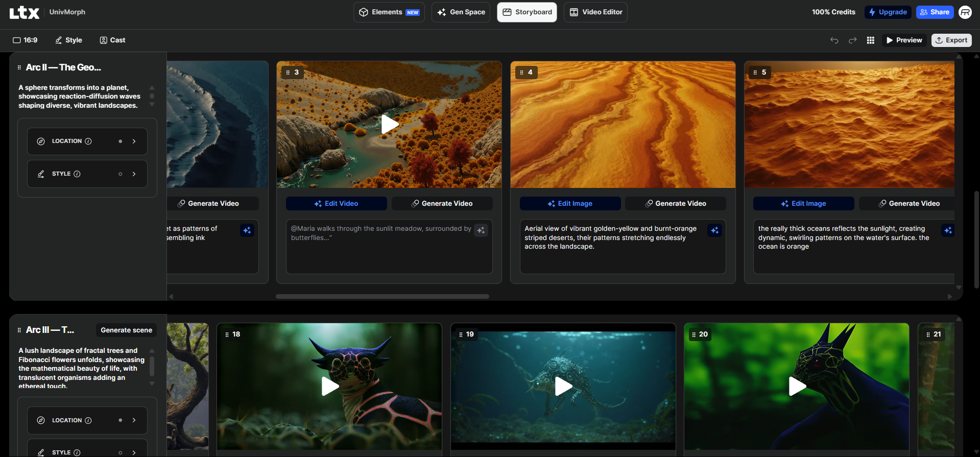Click Generate Video on the leftmost shot
The width and height of the screenshot is (980, 457).
(x=212, y=203)
